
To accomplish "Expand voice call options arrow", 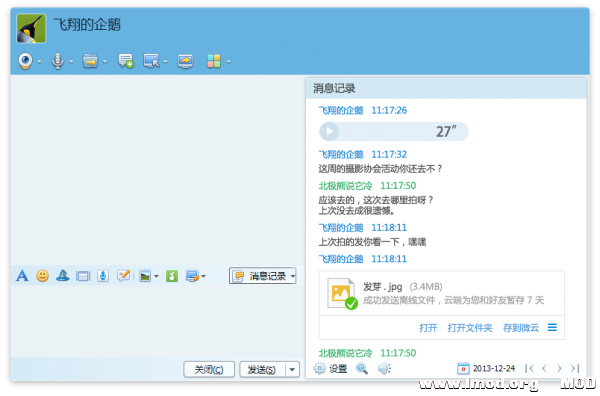I will point(71,62).
